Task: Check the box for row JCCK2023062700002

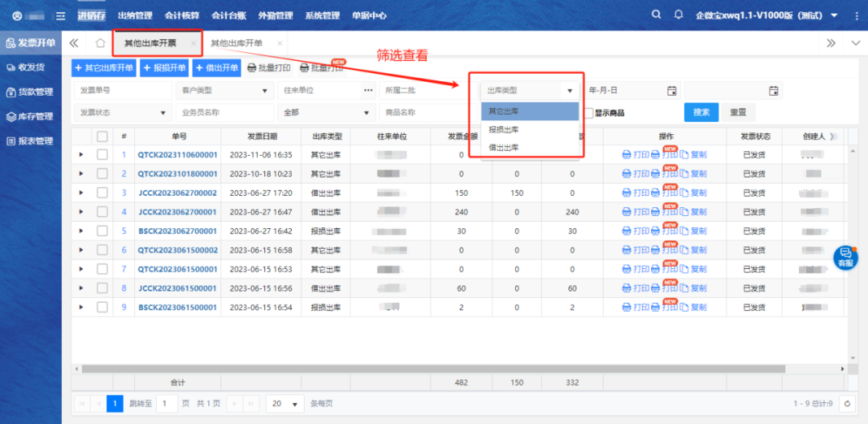Action: [102, 193]
